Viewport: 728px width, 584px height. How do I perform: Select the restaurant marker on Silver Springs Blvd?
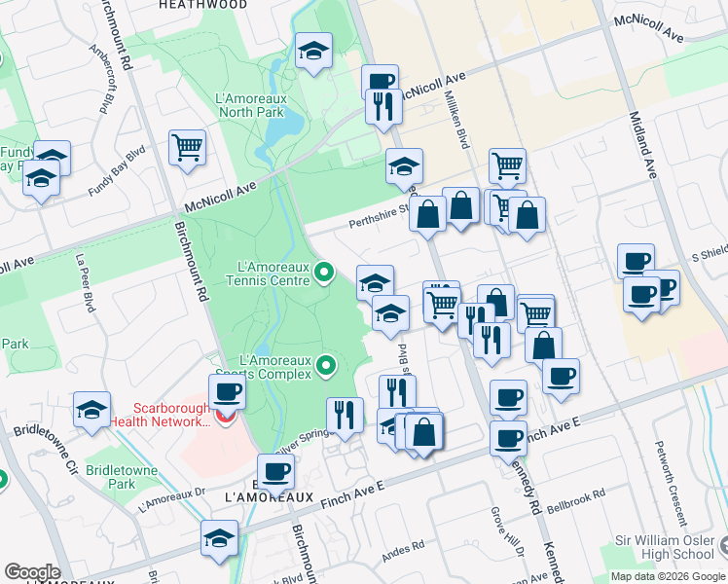coord(345,416)
